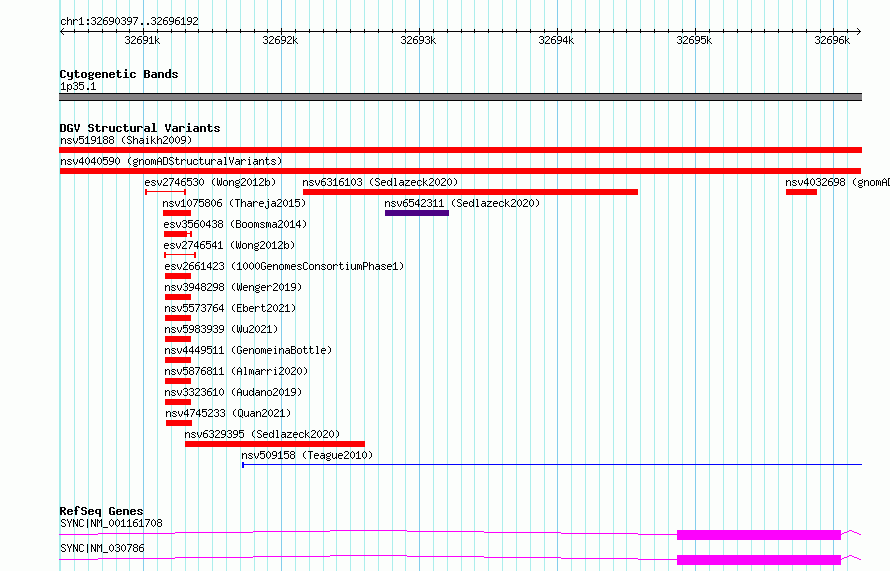The height and width of the screenshot is (571, 890).
Task: Open the esv2746530 (Wong2012b) variant
Action: (210, 182)
